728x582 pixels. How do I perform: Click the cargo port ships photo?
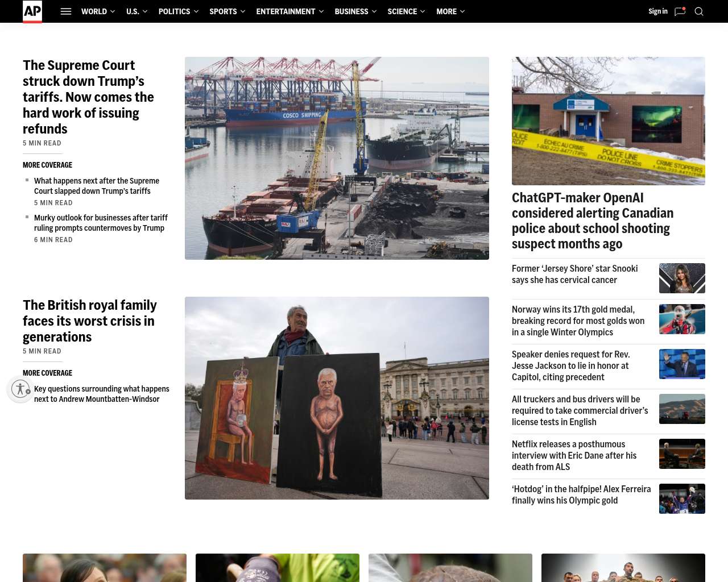tap(337, 158)
